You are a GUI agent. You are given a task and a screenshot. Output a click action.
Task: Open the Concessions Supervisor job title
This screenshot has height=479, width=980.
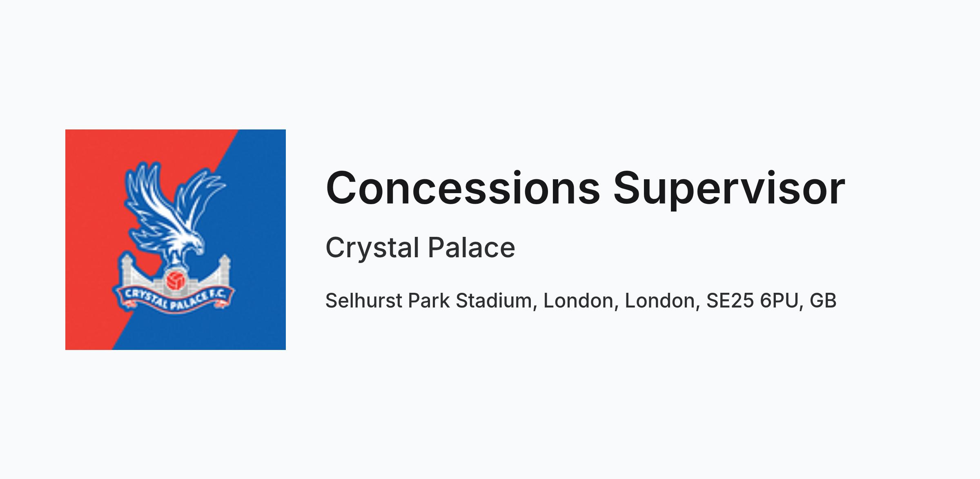[585, 189]
